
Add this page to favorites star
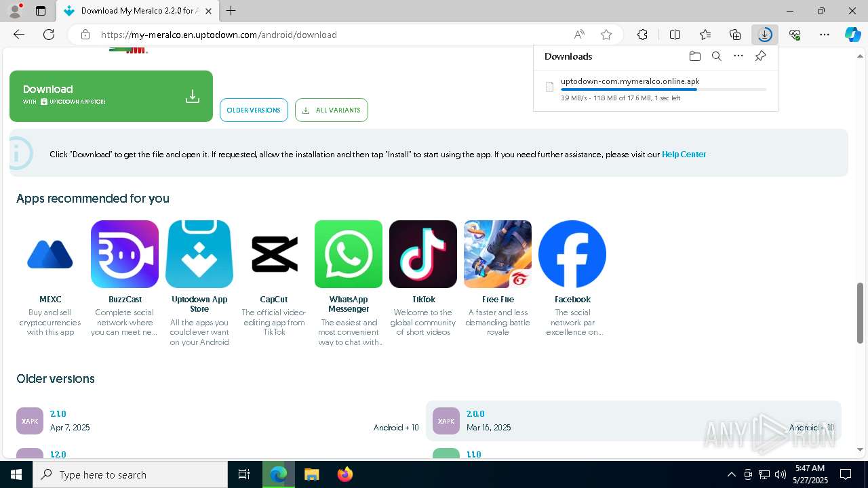[606, 35]
